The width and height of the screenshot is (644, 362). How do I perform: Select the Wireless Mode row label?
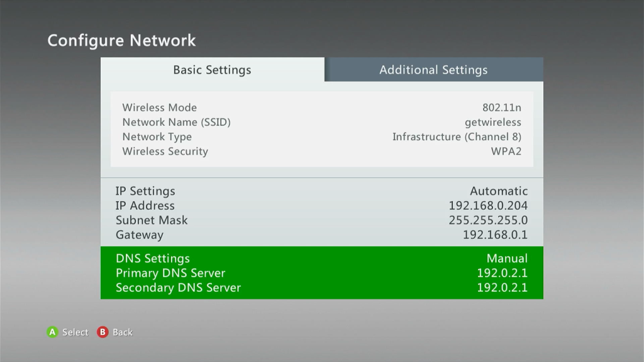tap(159, 107)
